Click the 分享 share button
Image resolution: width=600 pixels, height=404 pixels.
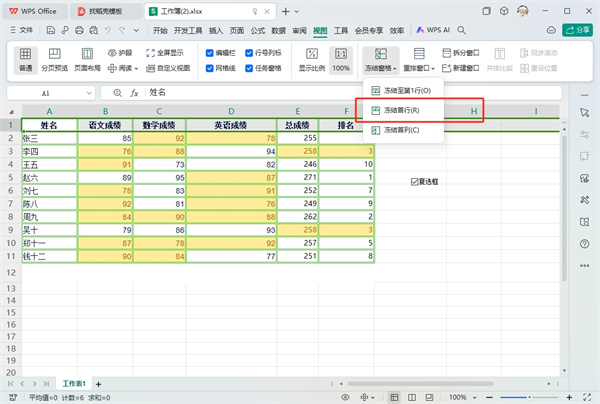[x=577, y=30]
